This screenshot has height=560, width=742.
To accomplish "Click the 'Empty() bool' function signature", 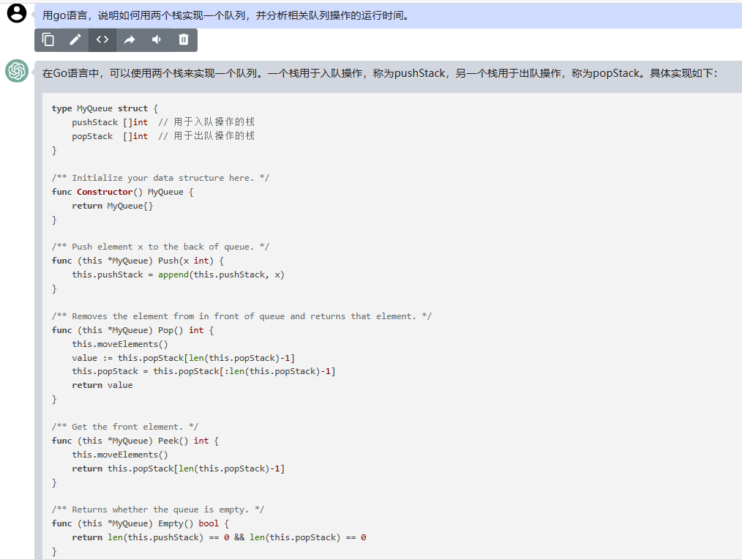I will pyautogui.click(x=140, y=523).
